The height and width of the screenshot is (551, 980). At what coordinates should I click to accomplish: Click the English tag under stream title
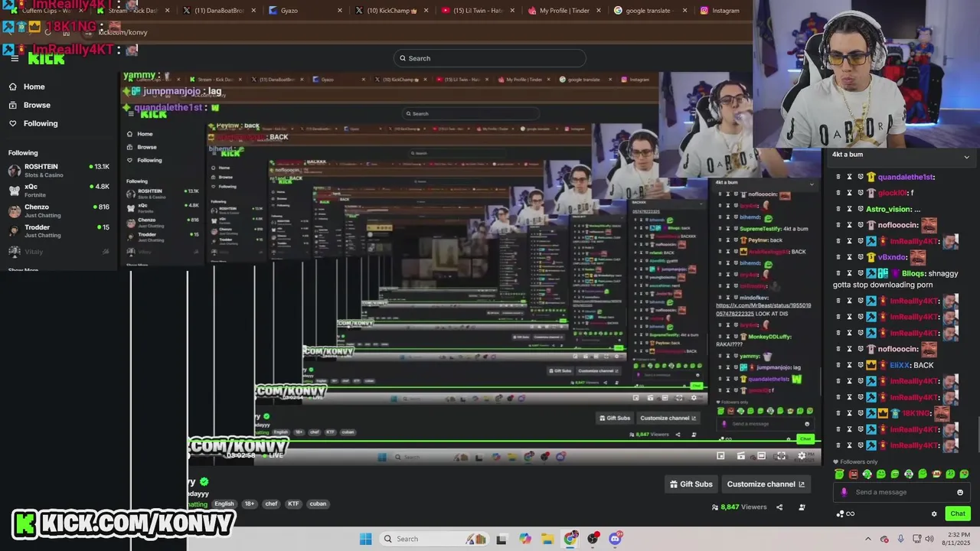pos(224,504)
